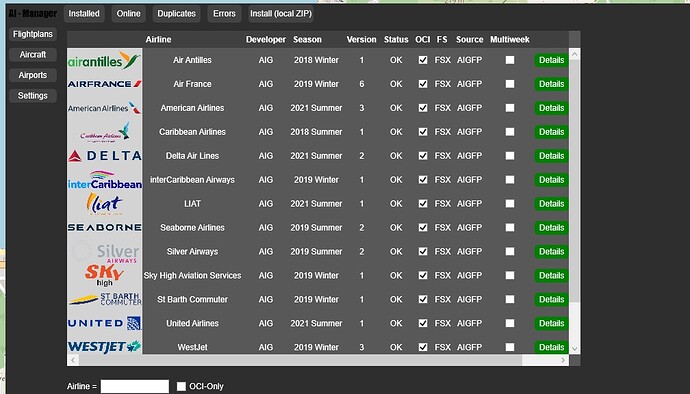690x394 pixels.
Task: Click the Multiweek column header
Action: click(x=510, y=40)
